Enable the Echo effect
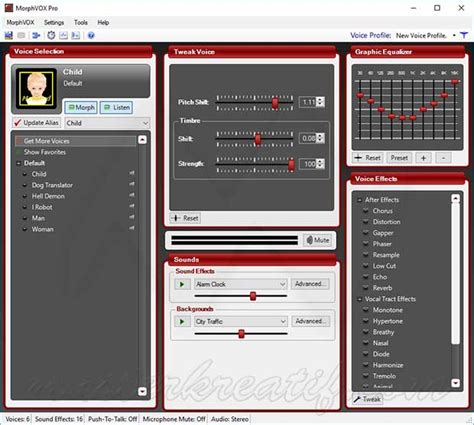474x425 pixels. pos(366,277)
